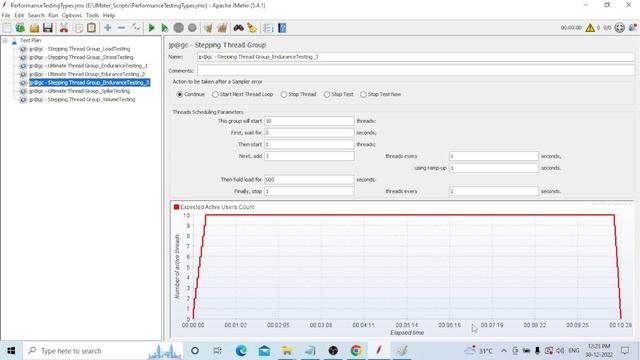Click the 'Then hold load for' field
The width and height of the screenshot is (640, 360).
pyautogui.click(x=309, y=180)
